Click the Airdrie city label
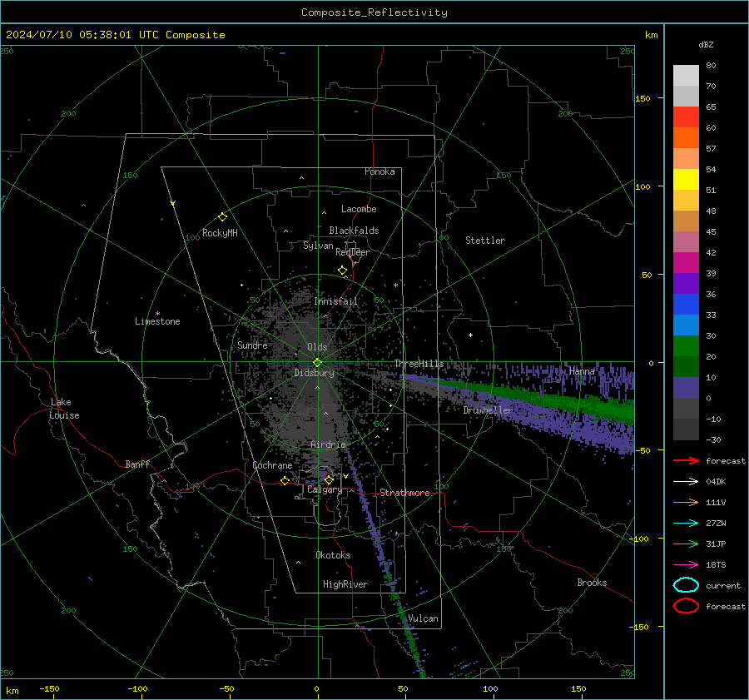The height and width of the screenshot is (700, 749). click(328, 444)
